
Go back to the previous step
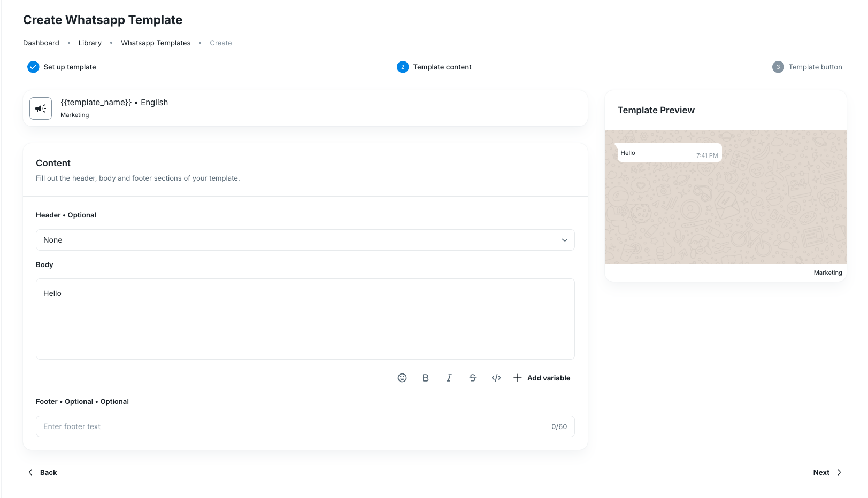(43, 472)
